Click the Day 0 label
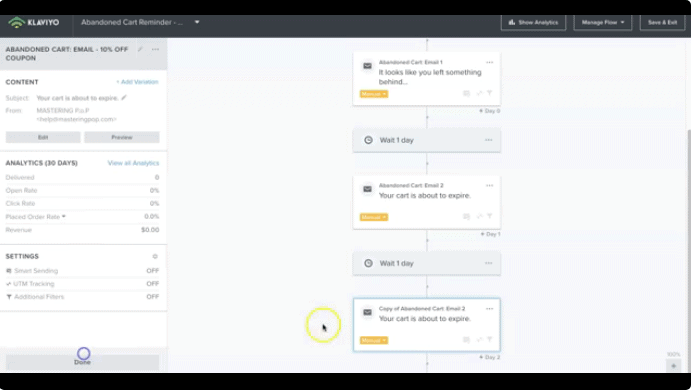Viewport: 693px width, 390px height. point(490,111)
